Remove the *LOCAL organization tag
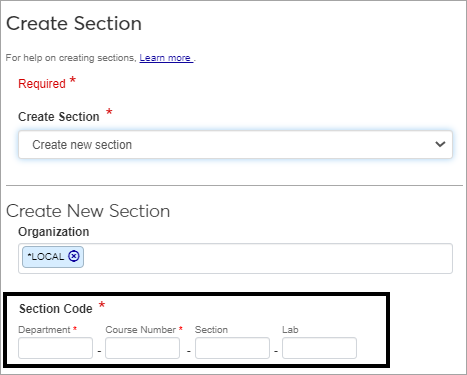The height and width of the screenshot is (375, 467). (x=74, y=256)
